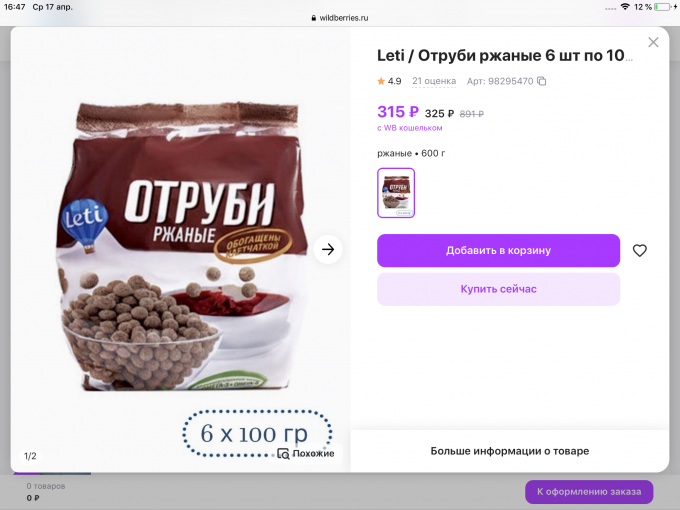Show next product photo with arrow

(x=328, y=249)
